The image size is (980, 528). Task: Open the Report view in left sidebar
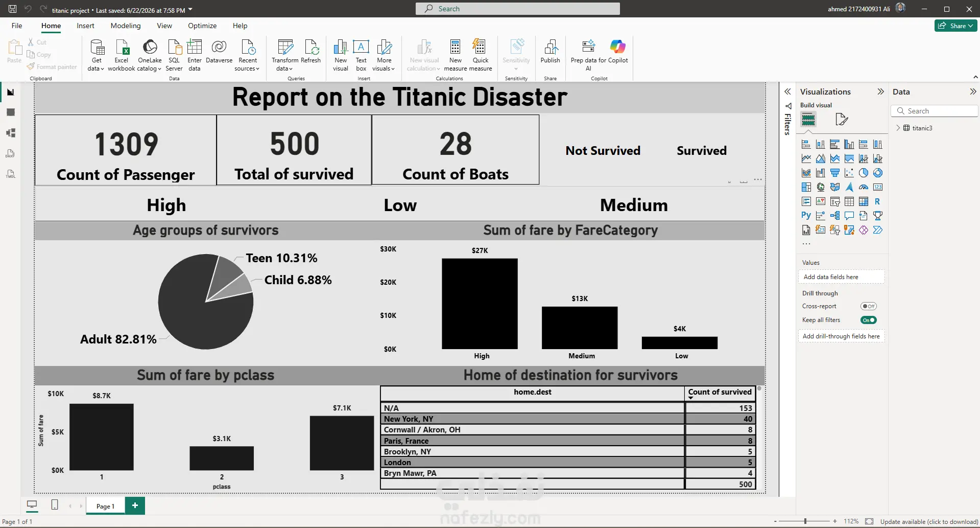point(10,92)
